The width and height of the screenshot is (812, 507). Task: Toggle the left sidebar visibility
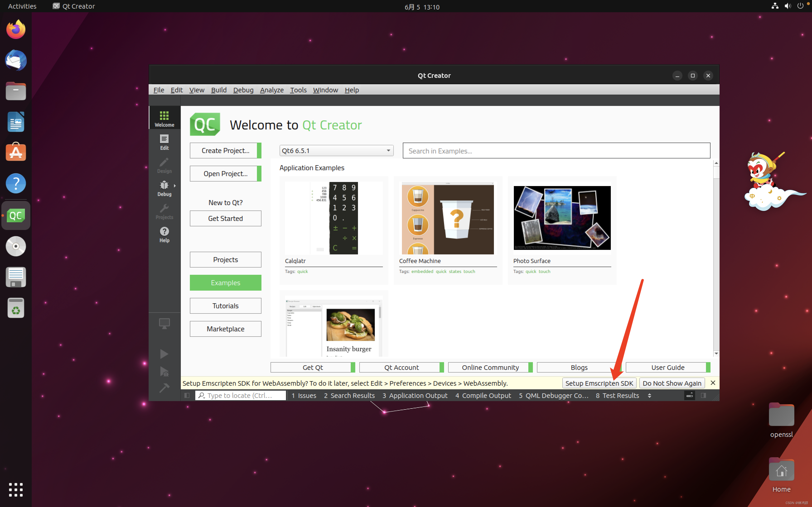[x=187, y=395]
